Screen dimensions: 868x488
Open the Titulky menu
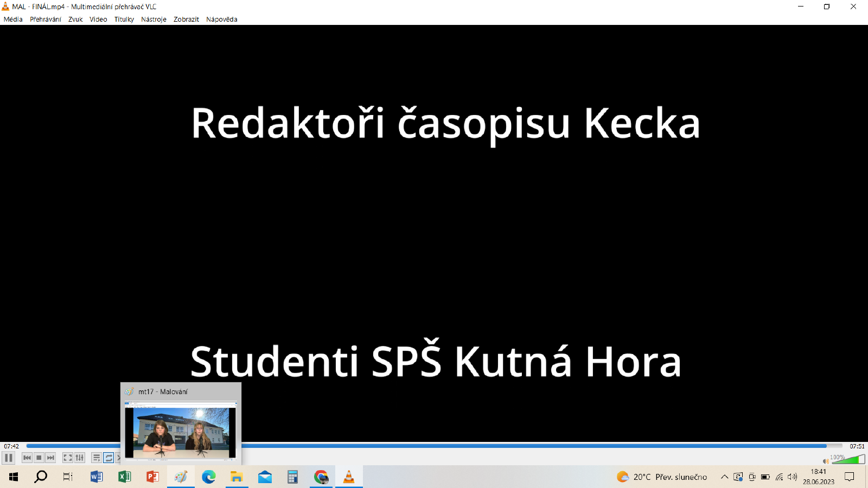pyautogui.click(x=124, y=19)
